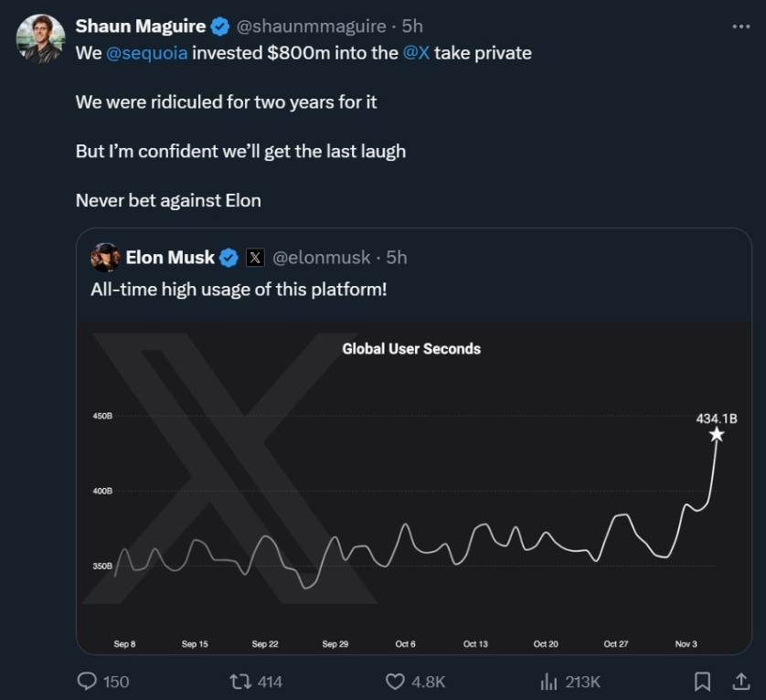Click the 5h timestamp on Shaun's post
Image resolution: width=766 pixels, height=700 pixels.
coord(412,27)
